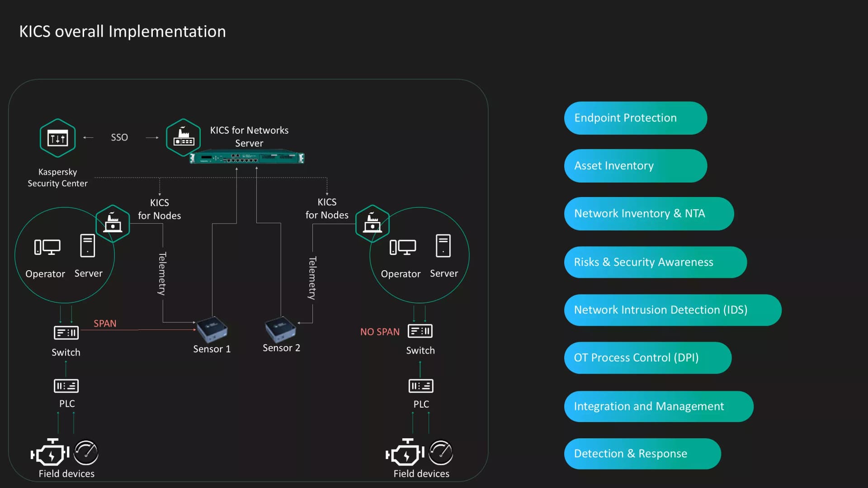This screenshot has height=488, width=868.
Task: Click the PLC icon under the NO SPAN switch
Action: pyautogui.click(x=421, y=386)
